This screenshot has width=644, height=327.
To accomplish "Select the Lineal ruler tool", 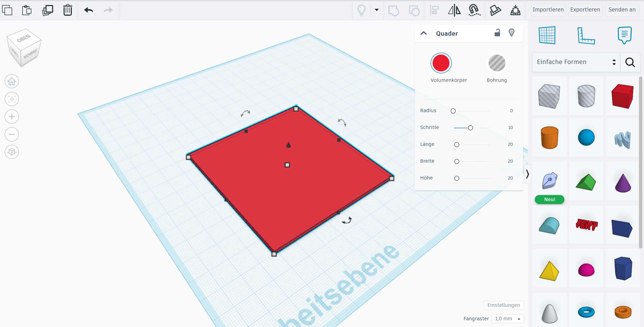I will [587, 35].
